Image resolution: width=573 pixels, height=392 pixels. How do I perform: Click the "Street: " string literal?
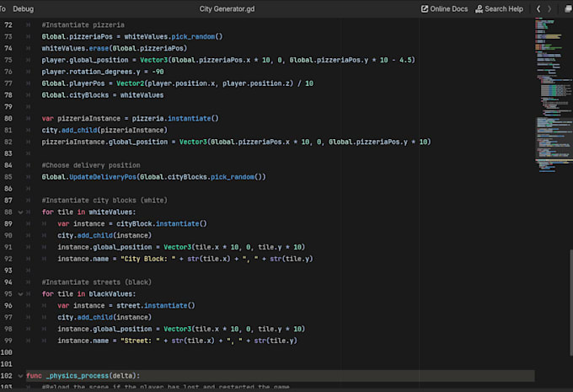coord(140,341)
